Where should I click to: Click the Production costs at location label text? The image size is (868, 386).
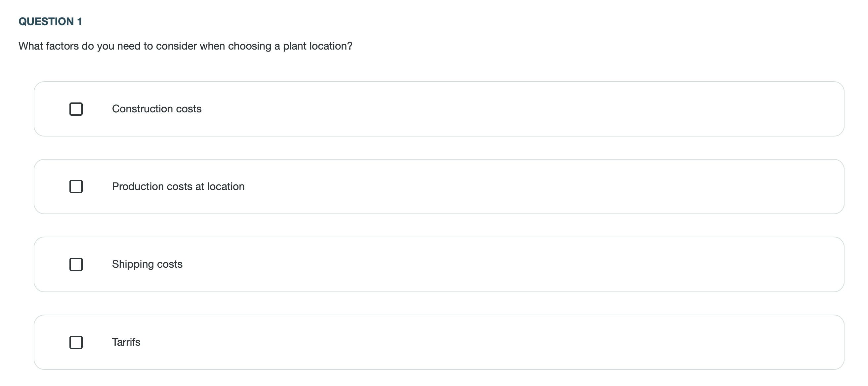[x=178, y=186]
